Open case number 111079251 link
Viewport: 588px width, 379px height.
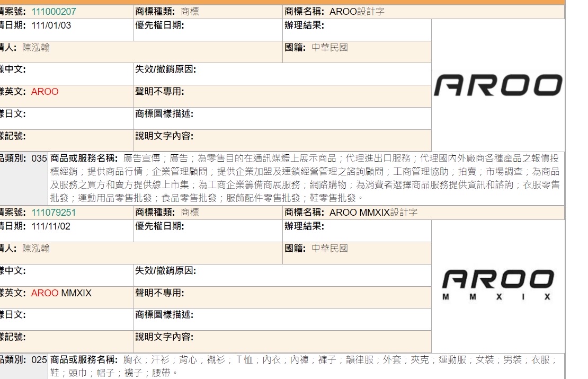click(x=54, y=213)
